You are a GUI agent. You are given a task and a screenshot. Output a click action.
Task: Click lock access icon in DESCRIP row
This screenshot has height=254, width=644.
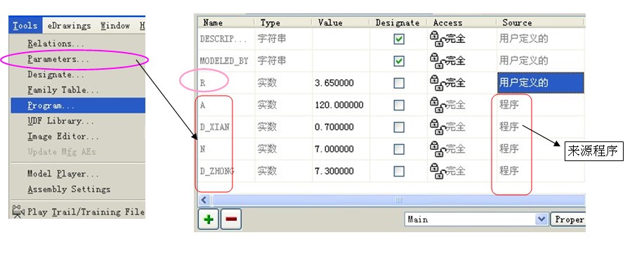[437, 39]
